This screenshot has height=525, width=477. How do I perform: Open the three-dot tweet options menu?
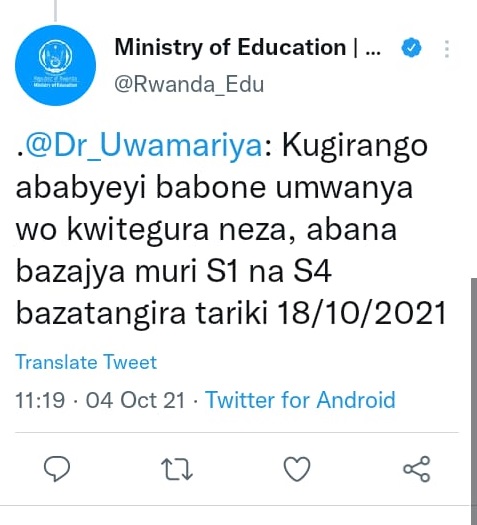(x=447, y=49)
